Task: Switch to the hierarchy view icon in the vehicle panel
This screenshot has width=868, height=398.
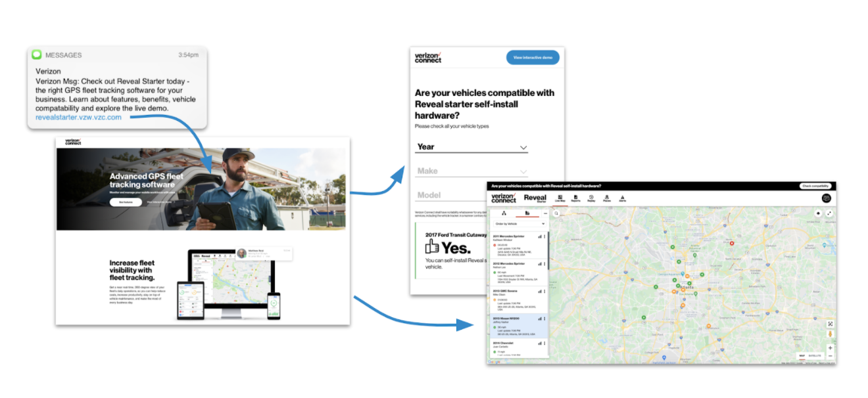Action: click(x=504, y=213)
